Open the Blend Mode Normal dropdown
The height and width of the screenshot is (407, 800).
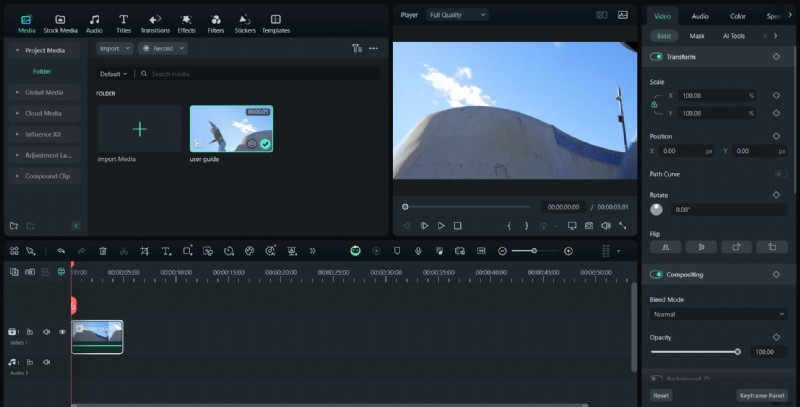click(718, 314)
